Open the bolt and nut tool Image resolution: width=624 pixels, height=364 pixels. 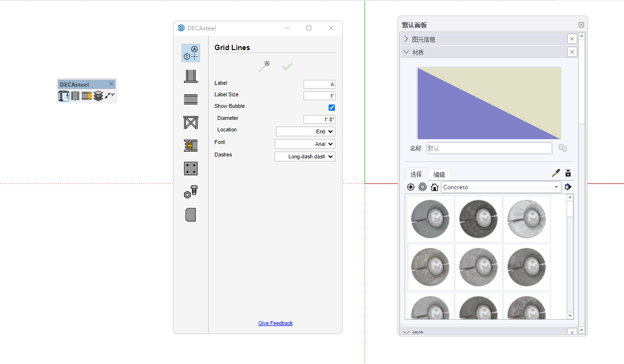[191, 192]
